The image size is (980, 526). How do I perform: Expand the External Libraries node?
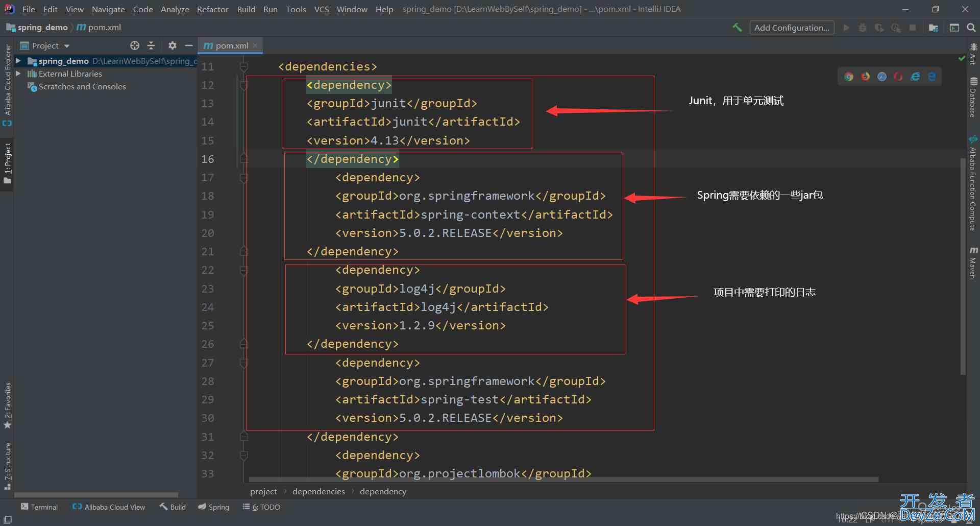click(x=18, y=74)
